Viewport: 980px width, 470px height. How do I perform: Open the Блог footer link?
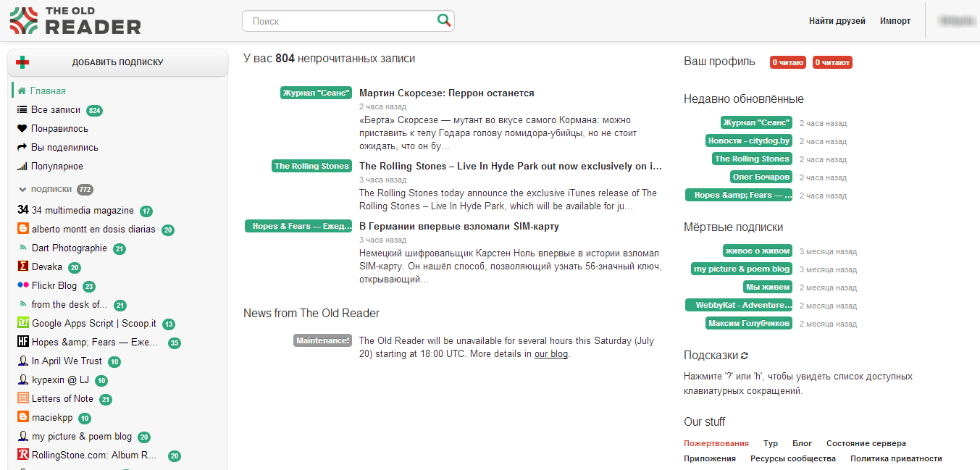(802, 443)
